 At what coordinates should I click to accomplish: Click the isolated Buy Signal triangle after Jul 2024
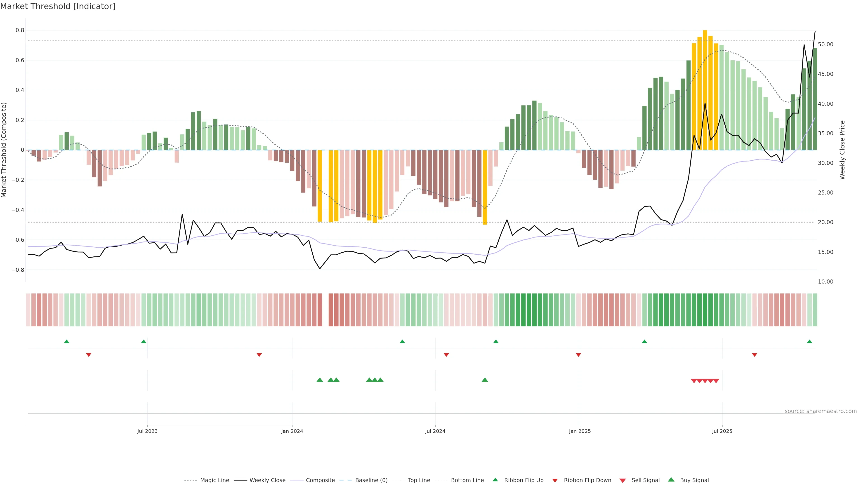[x=485, y=380]
